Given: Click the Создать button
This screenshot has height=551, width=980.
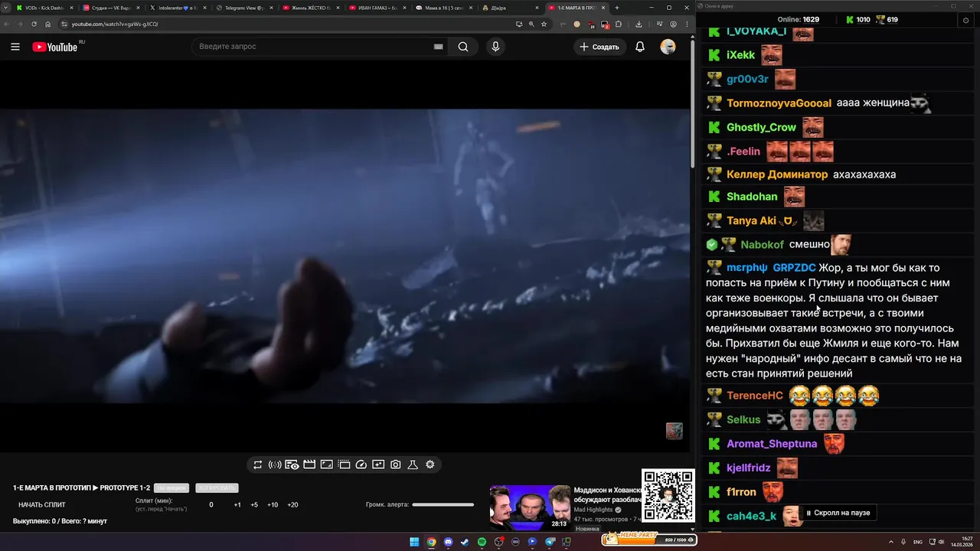Looking at the screenshot, I should click(x=599, y=47).
